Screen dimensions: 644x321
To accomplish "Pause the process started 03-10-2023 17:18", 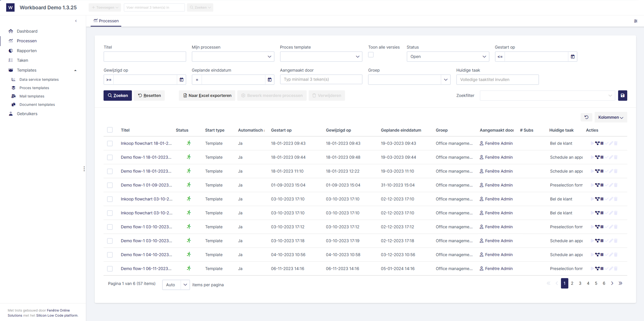I will click(602, 241).
